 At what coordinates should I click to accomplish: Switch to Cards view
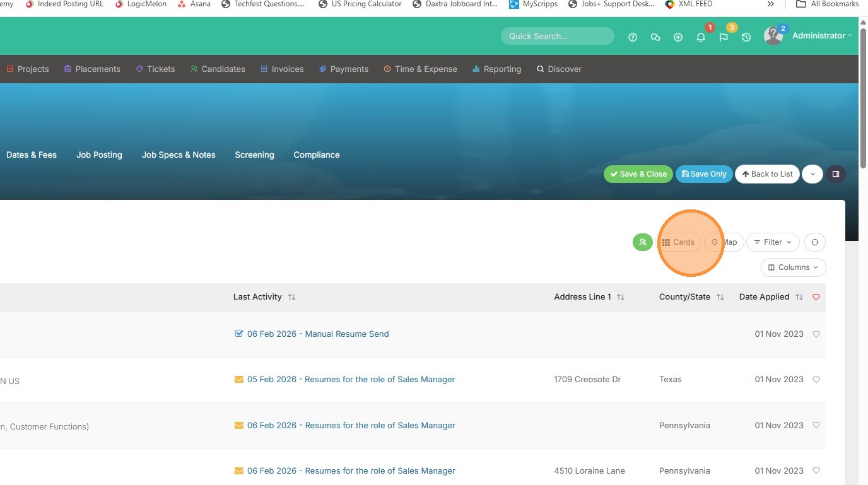tap(678, 242)
